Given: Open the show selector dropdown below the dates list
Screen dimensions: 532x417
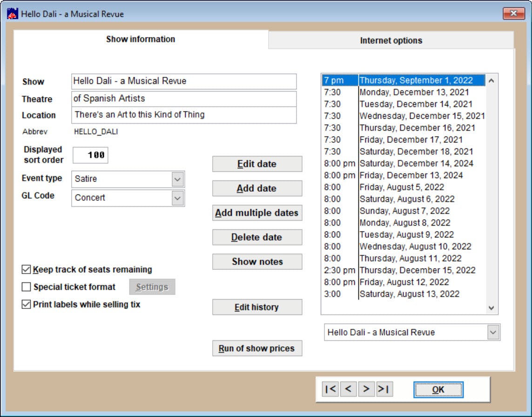Looking at the screenshot, I should pos(493,332).
